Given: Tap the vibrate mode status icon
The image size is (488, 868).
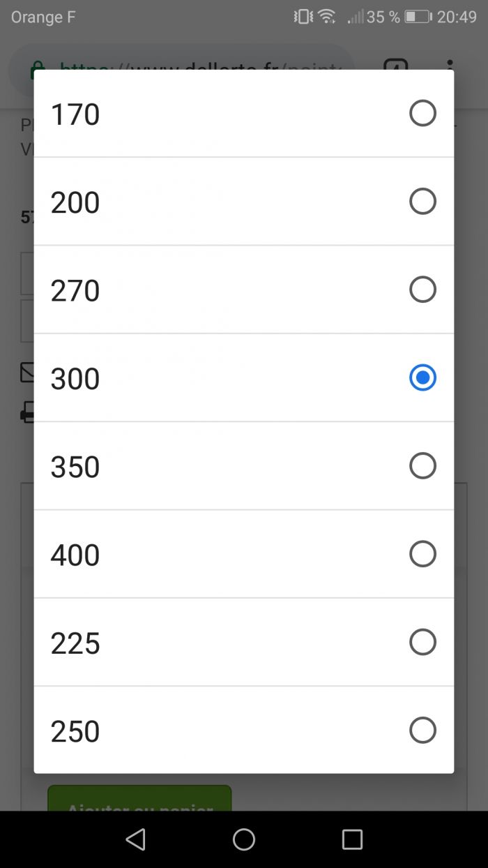Looking at the screenshot, I should 303,17.
